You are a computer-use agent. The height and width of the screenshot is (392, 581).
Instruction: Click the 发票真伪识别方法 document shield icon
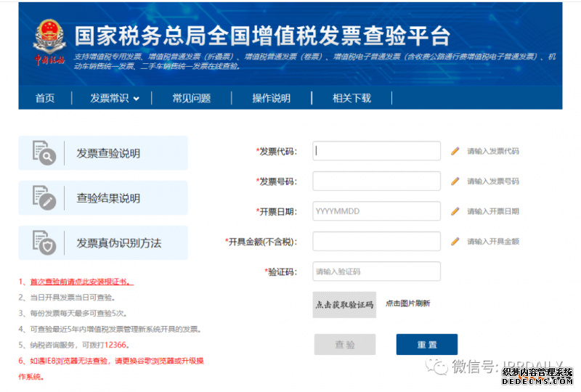(44, 242)
